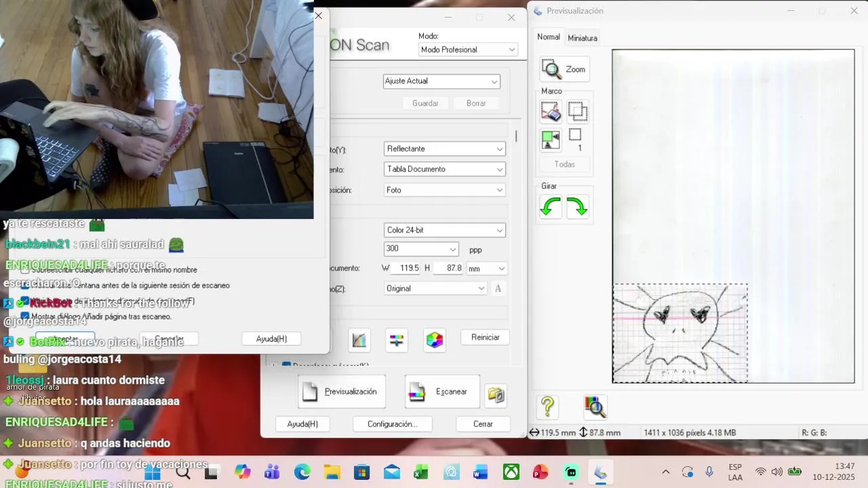This screenshot has width=868, height=488.
Task: Open File Explorer from the taskbar
Action: (332, 472)
